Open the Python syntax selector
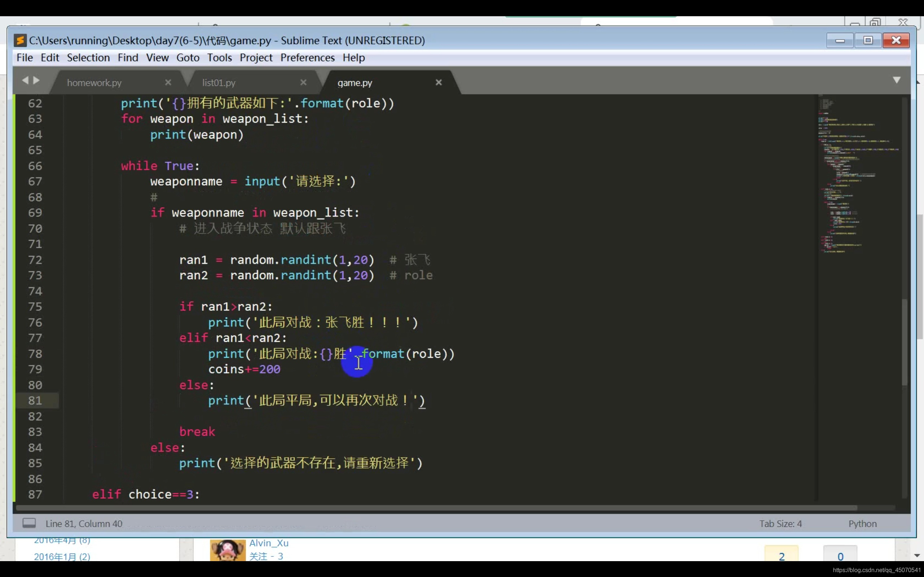This screenshot has width=924, height=577. [862, 524]
